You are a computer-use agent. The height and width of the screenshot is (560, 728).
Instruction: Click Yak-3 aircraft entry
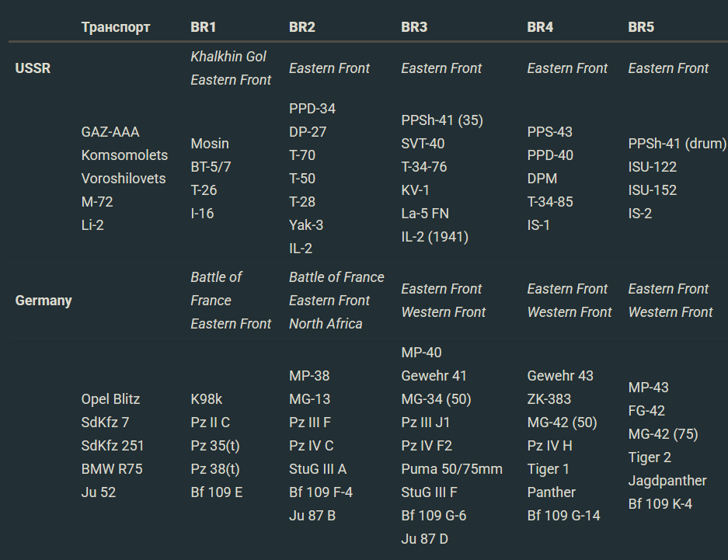(306, 225)
